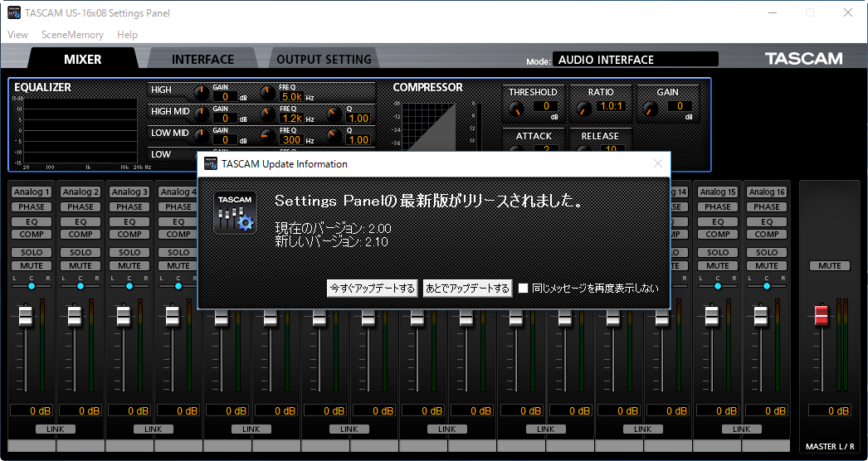Toggle PHASE on Analog 15

718,207
